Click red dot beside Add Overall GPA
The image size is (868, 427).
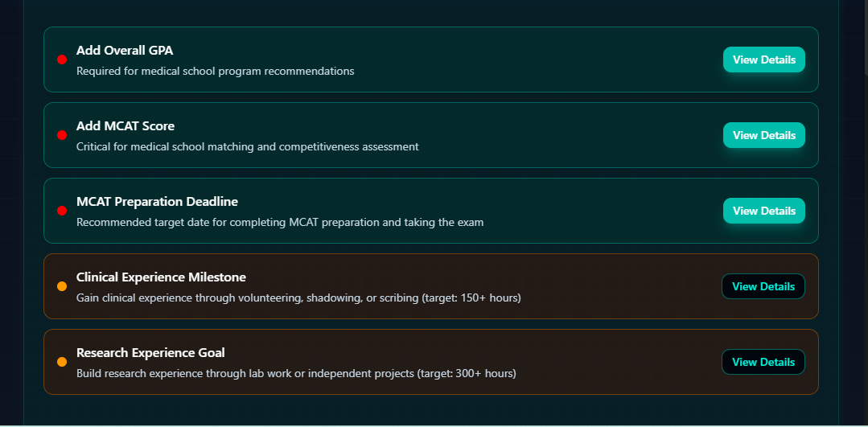pos(62,60)
